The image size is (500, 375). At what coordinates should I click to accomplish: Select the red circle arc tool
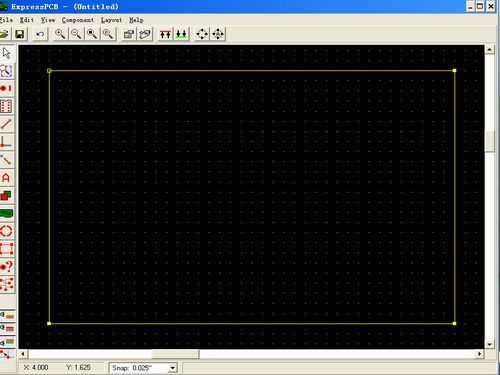(6, 231)
